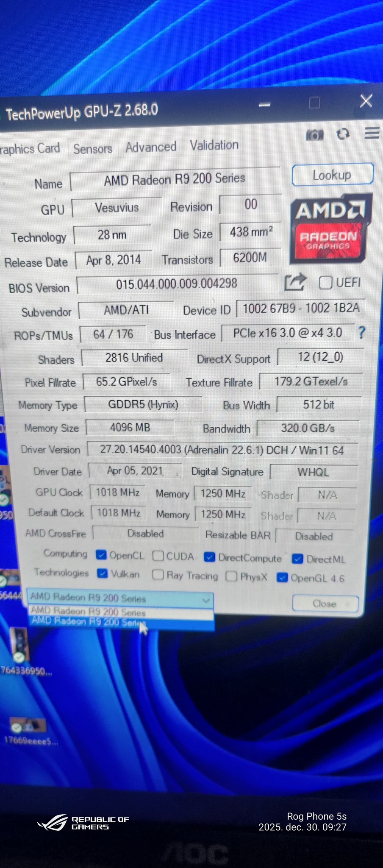Click the Driver Date value Apr 05, 2021
383x868 pixels.
(135, 471)
